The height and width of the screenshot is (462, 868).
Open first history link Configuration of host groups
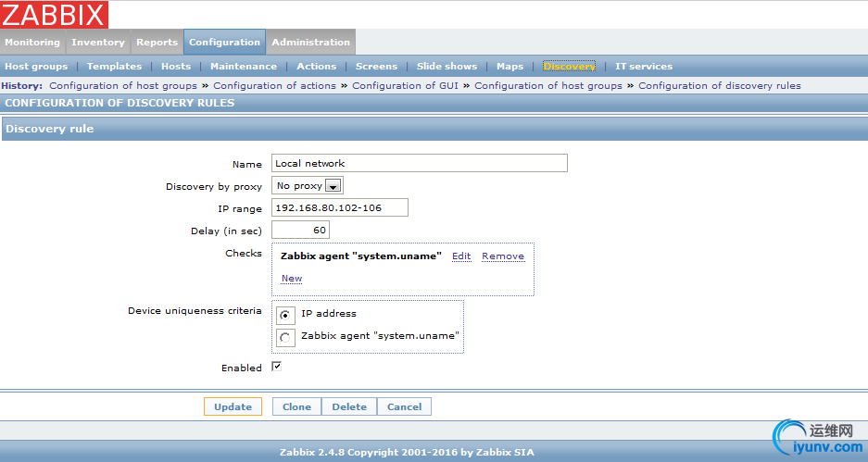click(123, 86)
